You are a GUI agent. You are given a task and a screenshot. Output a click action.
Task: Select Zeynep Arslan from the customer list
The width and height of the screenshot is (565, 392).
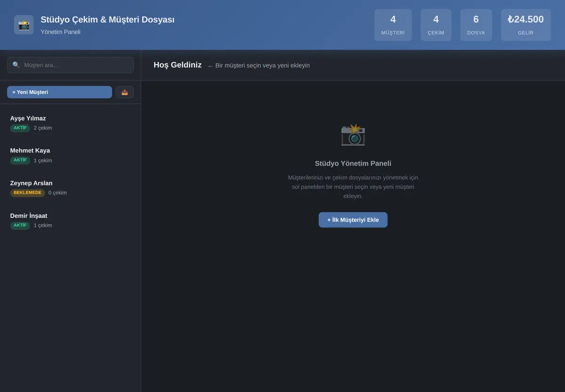70,188
